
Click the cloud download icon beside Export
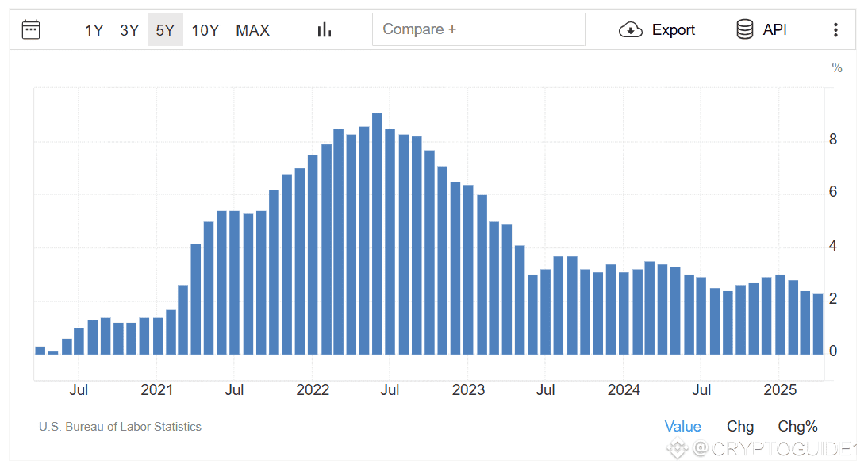click(631, 29)
